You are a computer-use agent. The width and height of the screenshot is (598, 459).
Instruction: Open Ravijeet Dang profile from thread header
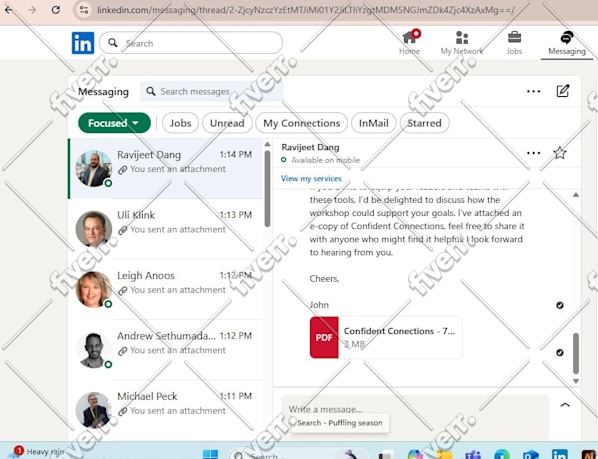click(x=310, y=147)
